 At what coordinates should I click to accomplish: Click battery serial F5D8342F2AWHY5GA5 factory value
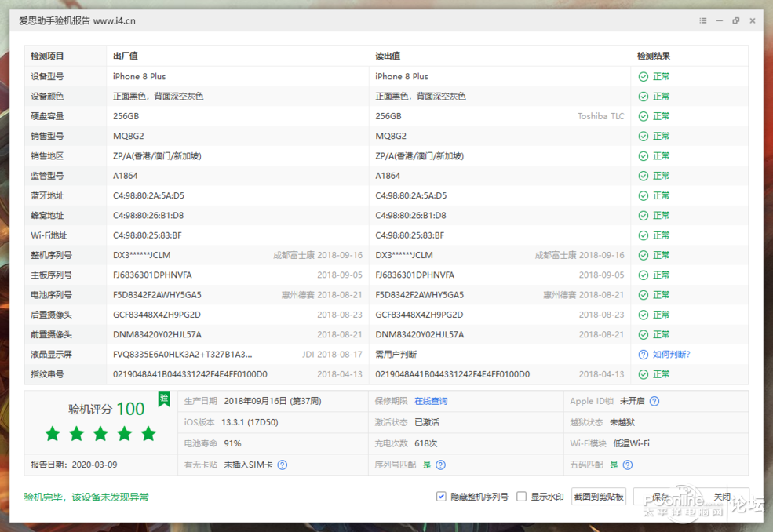coord(157,295)
